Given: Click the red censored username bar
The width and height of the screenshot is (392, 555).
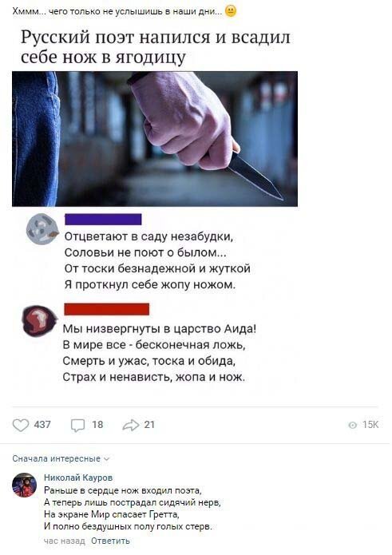Looking at the screenshot, I should pos(106,309).
